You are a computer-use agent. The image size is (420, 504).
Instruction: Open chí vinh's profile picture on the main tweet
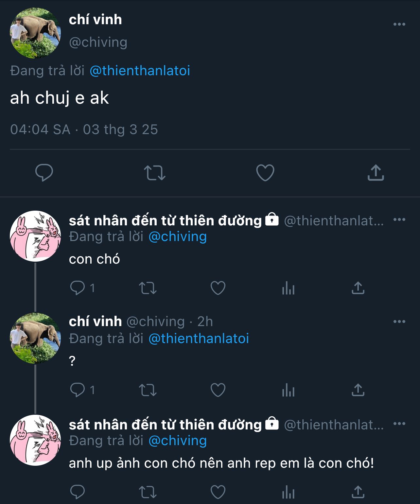(35, 33)
